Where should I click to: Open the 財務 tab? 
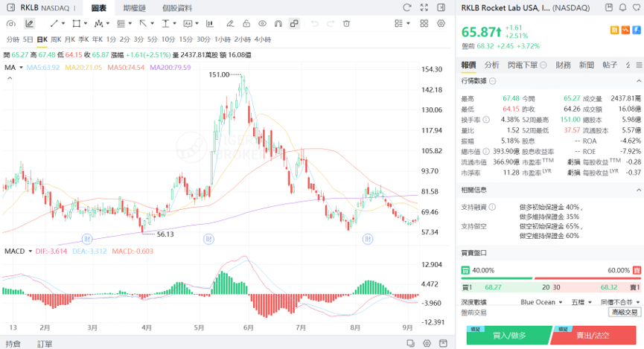563,65
